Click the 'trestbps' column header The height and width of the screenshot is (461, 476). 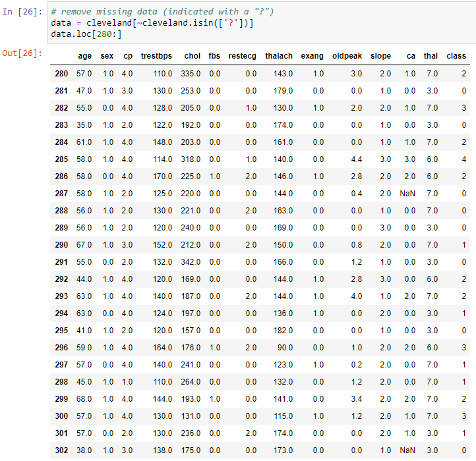[156, 56]
